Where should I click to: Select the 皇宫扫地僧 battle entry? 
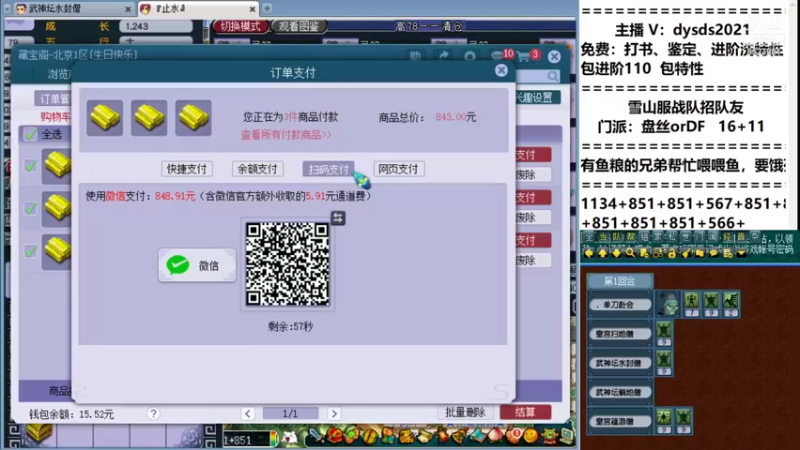tap(620, 334)
